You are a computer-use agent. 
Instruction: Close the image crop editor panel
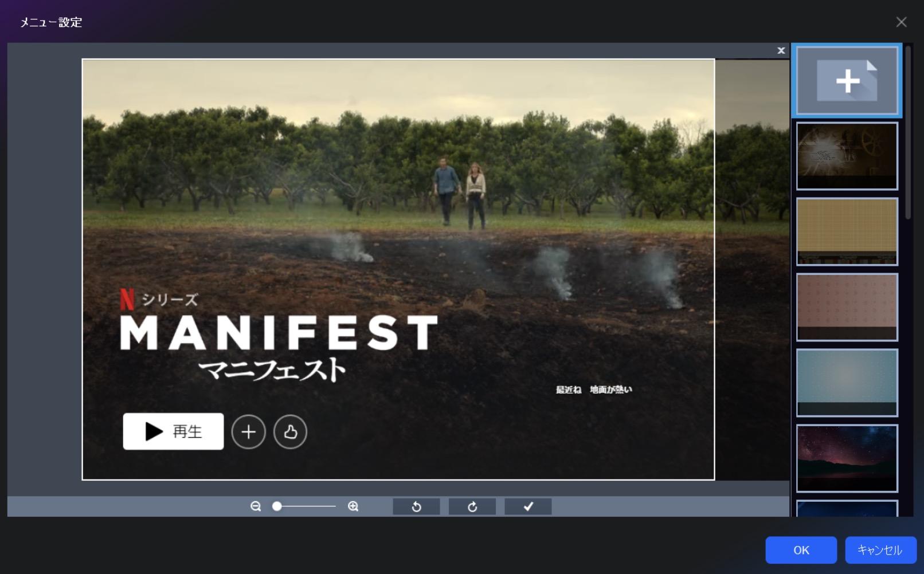click(x=781, y=50)
